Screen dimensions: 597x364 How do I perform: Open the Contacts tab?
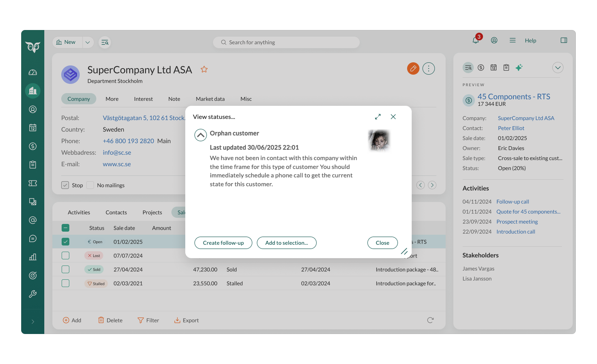(x=116, y=212)
